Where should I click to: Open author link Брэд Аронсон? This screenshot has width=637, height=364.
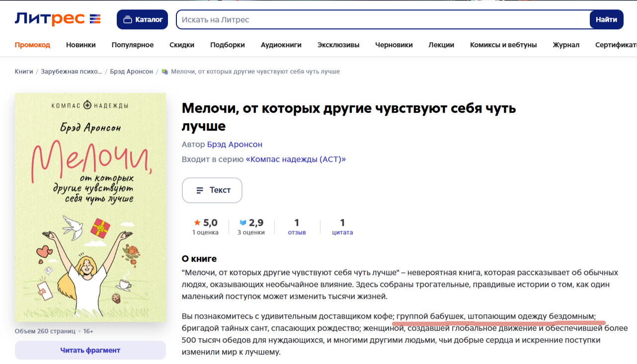pos(235,145)
